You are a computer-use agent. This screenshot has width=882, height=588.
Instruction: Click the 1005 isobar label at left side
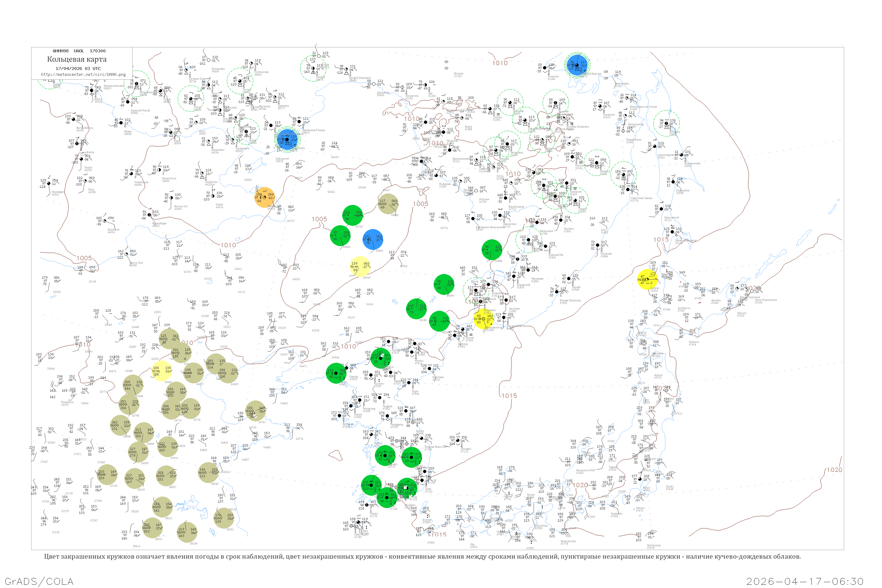tap(84, 258)
